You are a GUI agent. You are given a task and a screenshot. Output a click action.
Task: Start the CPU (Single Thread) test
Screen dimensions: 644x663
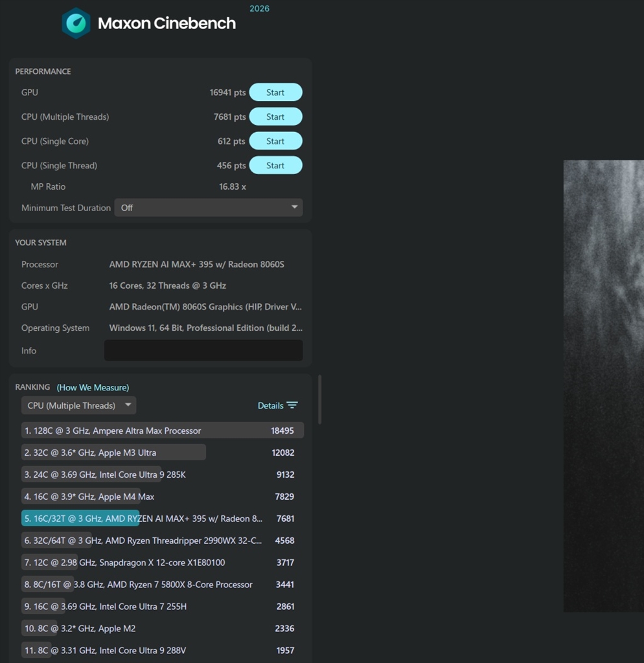tap(275, 165)
